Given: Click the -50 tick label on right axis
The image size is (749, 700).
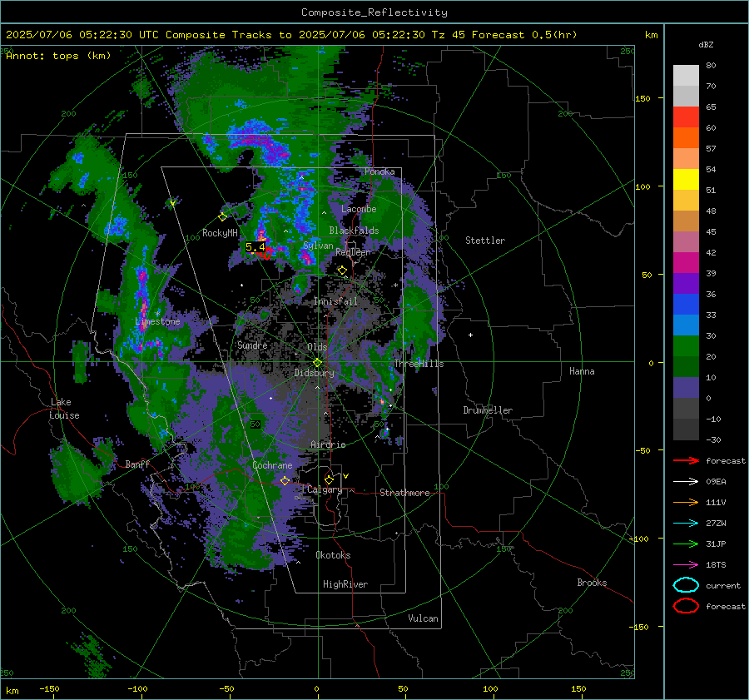Looking at the screenshot, I should (642, 450).
